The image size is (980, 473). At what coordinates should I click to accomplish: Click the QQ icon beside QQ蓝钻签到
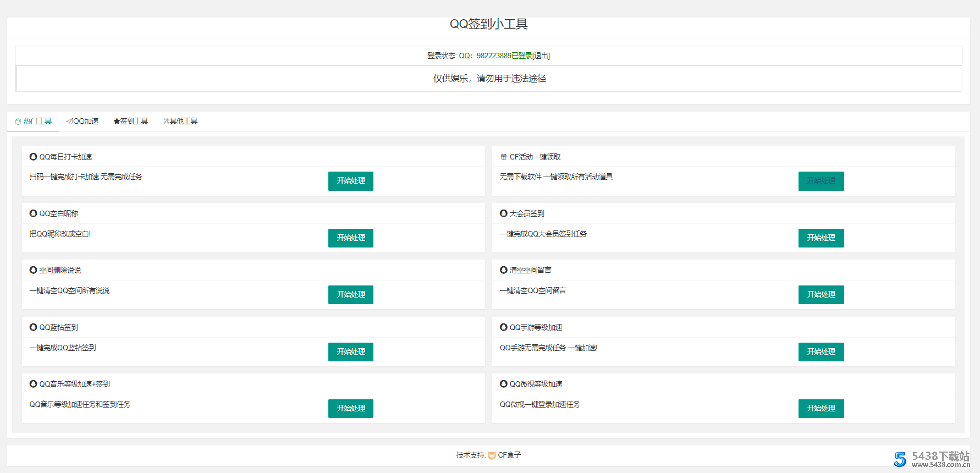pyautogui.click(x=34, y=327)
